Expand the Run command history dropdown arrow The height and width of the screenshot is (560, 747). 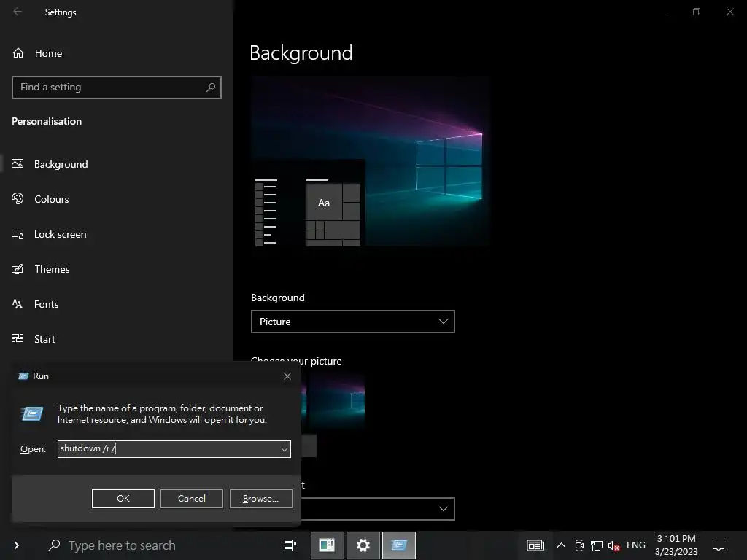coord(285,449)
